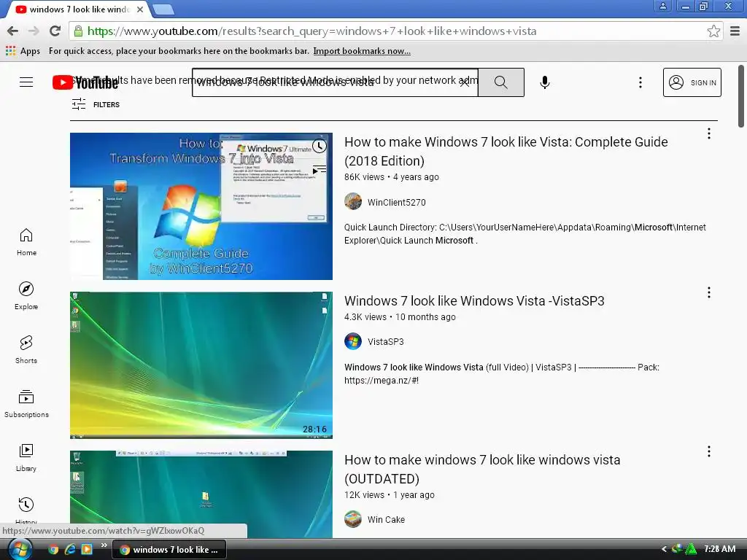The height and width of the screenshot is (560, 747).
Task: Open Apps from the bookmarks bar
Action: [x=23, y=51]
